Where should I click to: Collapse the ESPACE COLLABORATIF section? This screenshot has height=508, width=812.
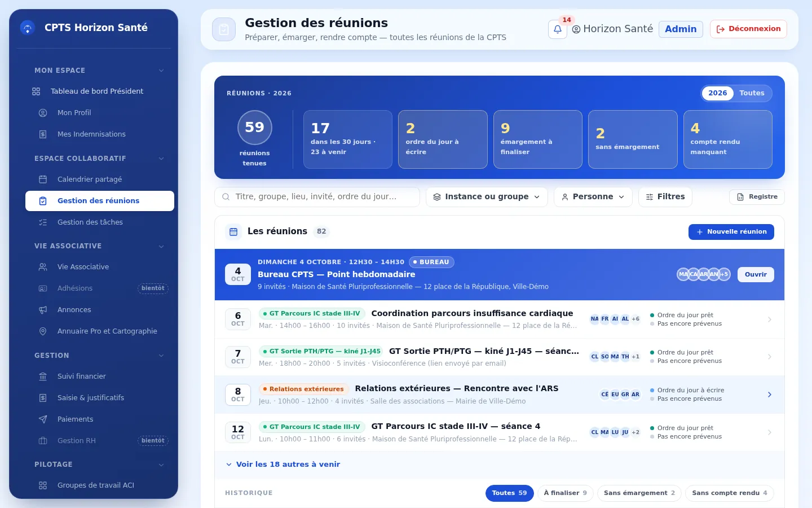click(x=99, y=159)
